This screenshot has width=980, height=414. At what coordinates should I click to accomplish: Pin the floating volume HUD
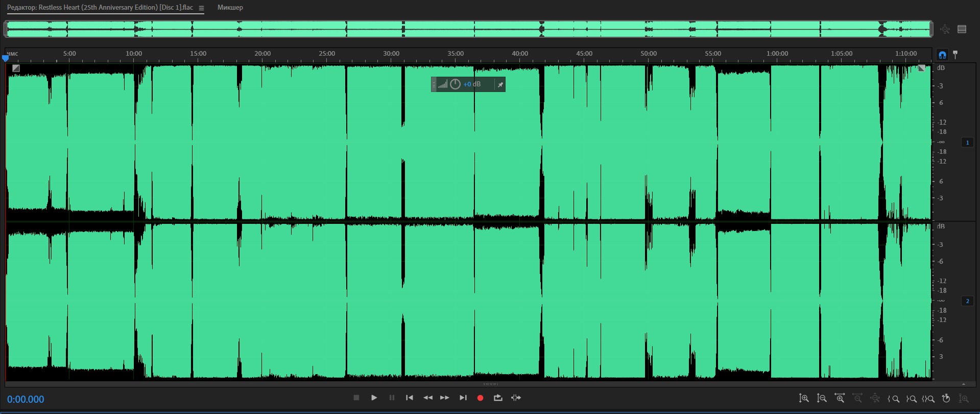point(500,85)
